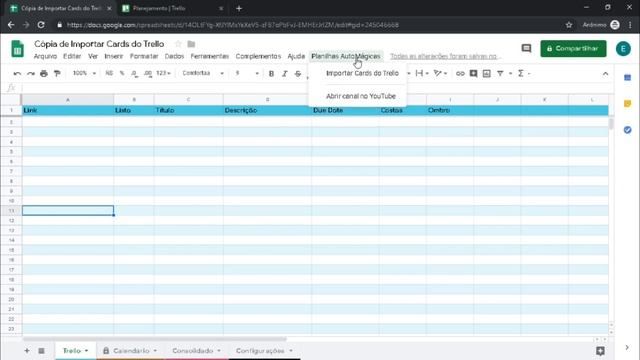Open text wrapping options
The image size is (640, 360).
click(x=422, y=73)
